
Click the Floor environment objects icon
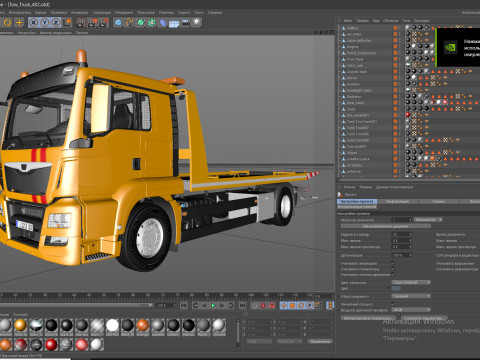(174, 23)
